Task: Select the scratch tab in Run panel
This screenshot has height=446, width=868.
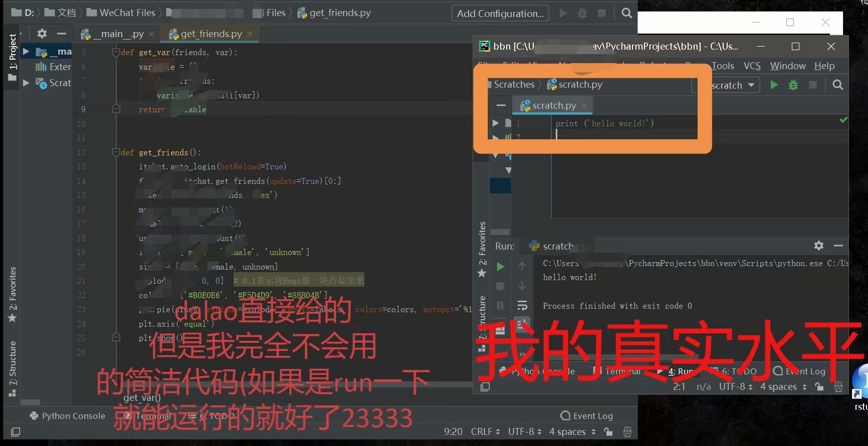Action: [552, 246]
